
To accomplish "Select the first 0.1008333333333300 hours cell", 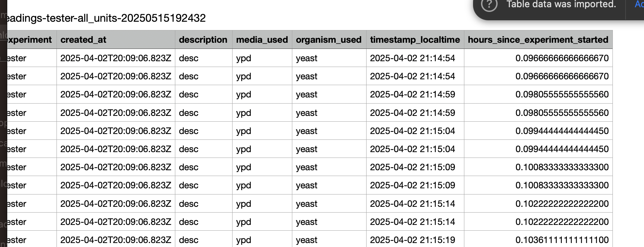I will 538,167.
